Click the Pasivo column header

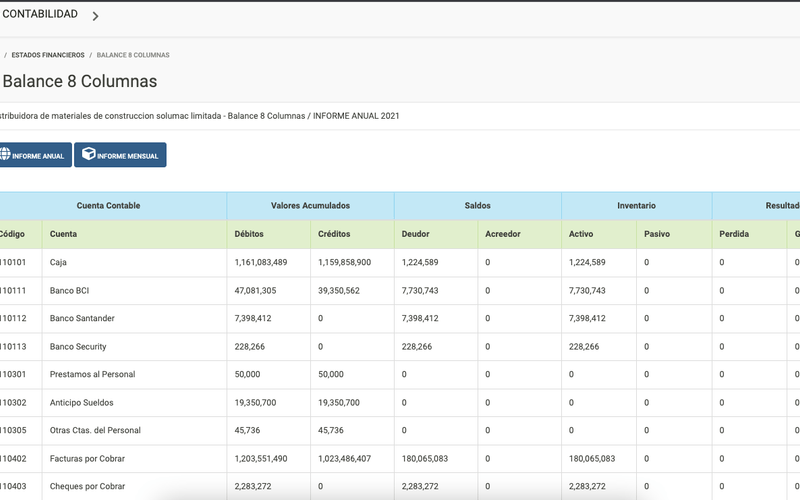point(657,234)
